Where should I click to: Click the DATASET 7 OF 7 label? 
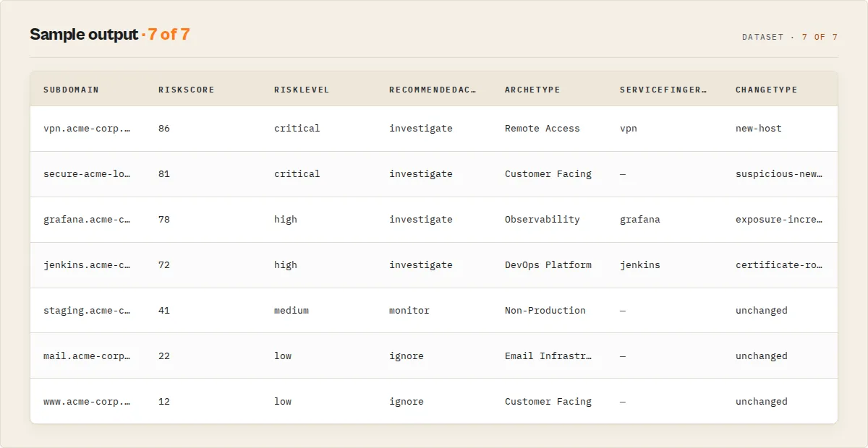[790, 37]
